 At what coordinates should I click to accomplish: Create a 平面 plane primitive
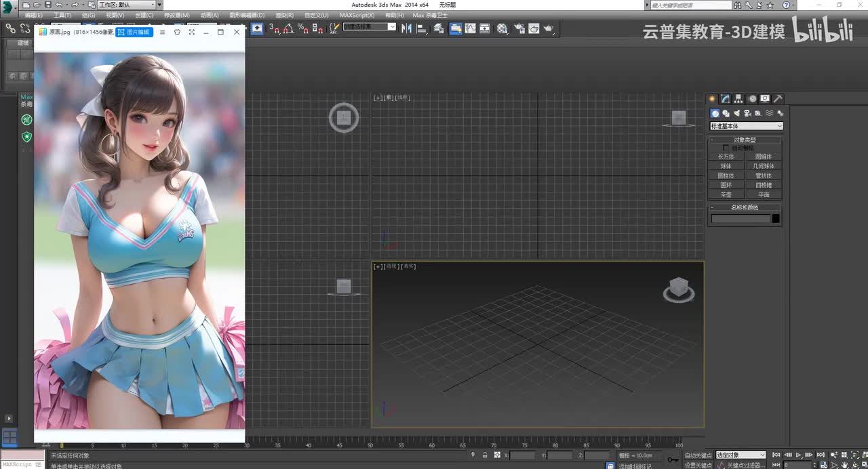click(764, 195)
